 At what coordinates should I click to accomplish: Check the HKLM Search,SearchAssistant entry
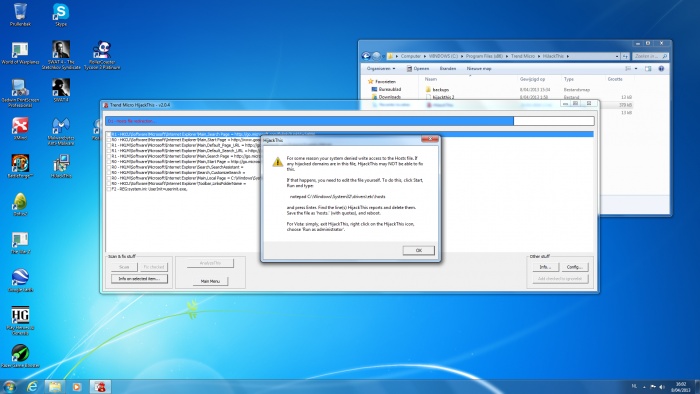pos(108,167)
